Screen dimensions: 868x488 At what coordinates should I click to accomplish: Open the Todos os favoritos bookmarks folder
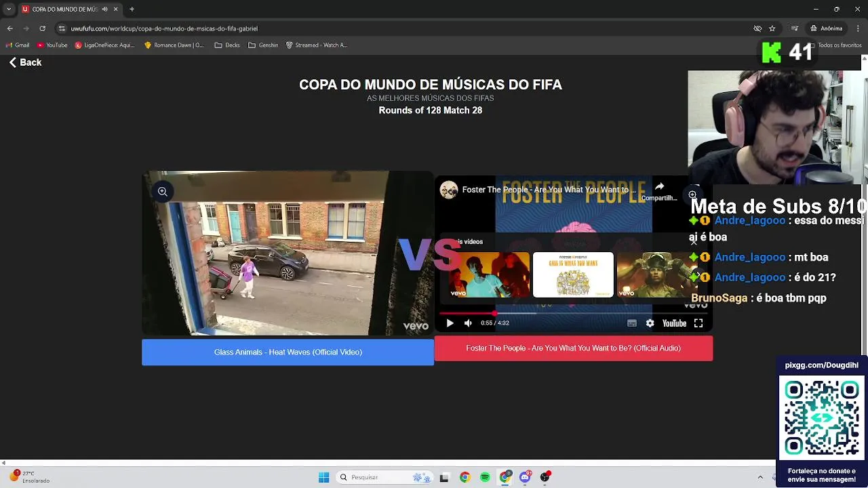point(835,45)
